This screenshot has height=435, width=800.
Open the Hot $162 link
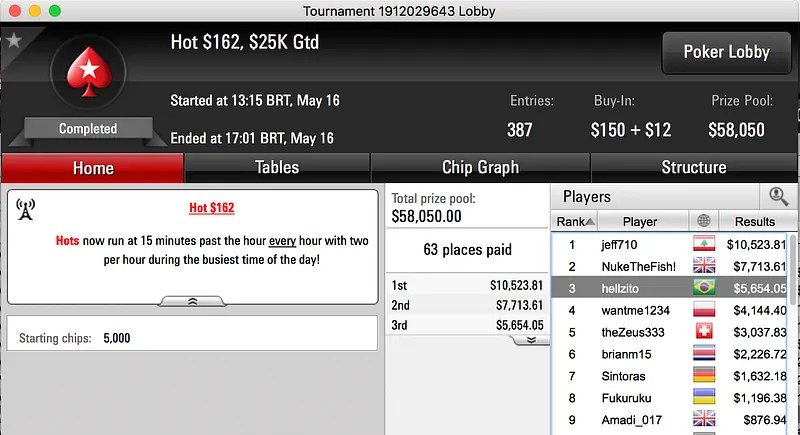tap(211, 208)
